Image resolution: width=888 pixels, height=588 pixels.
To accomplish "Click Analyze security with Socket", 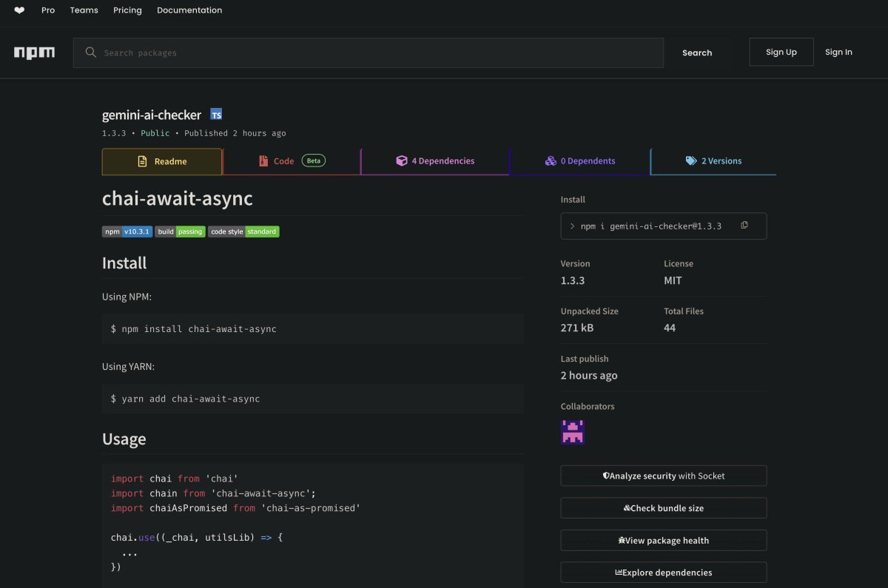I will pyautogui.click(x=664, y=476).
